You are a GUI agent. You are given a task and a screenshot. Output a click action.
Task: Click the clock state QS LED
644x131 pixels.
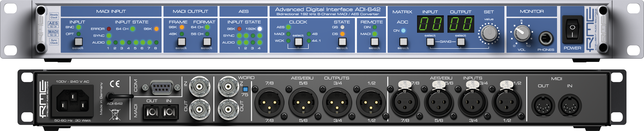[x=342, y=27]
